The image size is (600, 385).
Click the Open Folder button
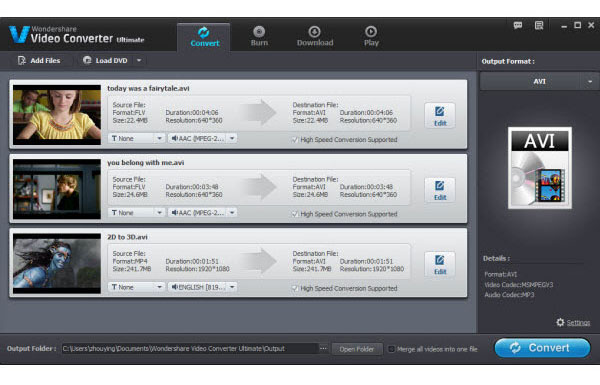pyautogui.click(x=357, y=349)
